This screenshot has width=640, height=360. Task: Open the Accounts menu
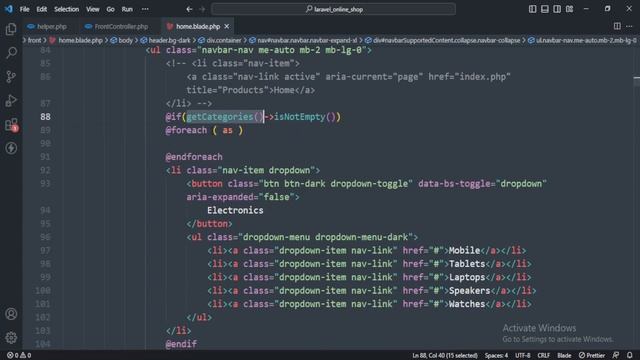(x=11, y=314)
